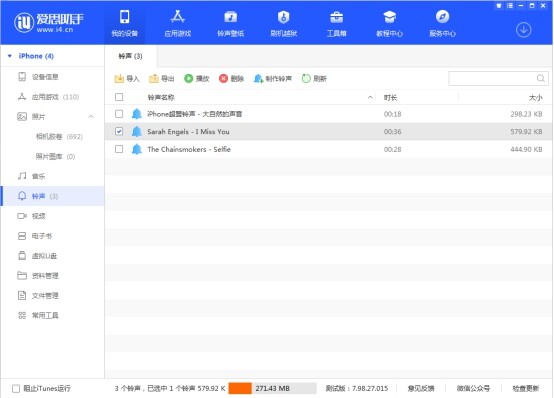
Task: Open 资料管理 data management in sidebar
Action: tap(38, 275)
